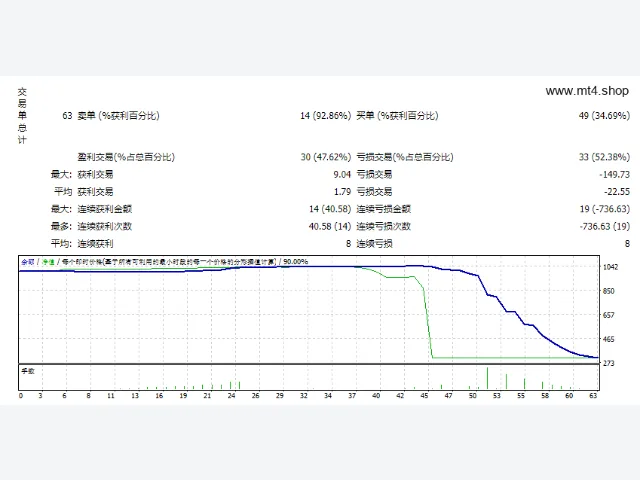Screen dimensions: 640x480
Task: Select the 亏损交易 label beside -22.55
Action: pos(374,192)
